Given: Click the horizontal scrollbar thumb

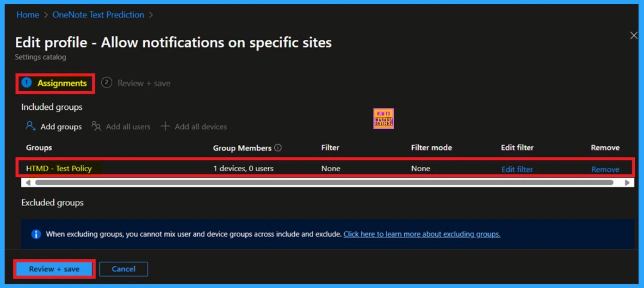Looking at the screenshot, I should [x=324, y=182].
